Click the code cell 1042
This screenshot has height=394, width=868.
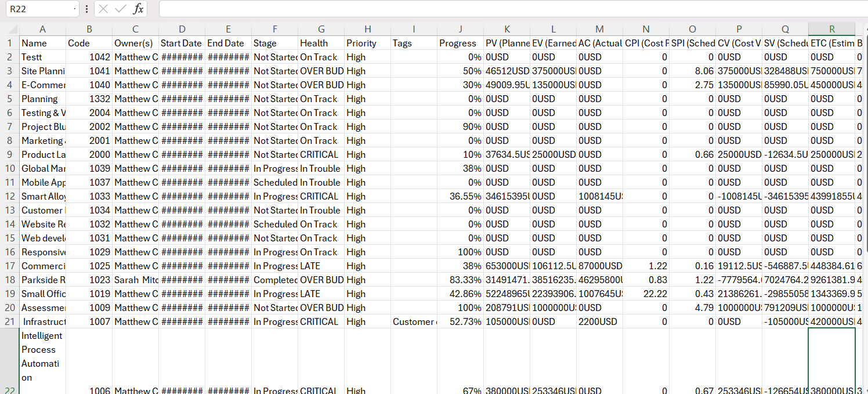(89, 57)
